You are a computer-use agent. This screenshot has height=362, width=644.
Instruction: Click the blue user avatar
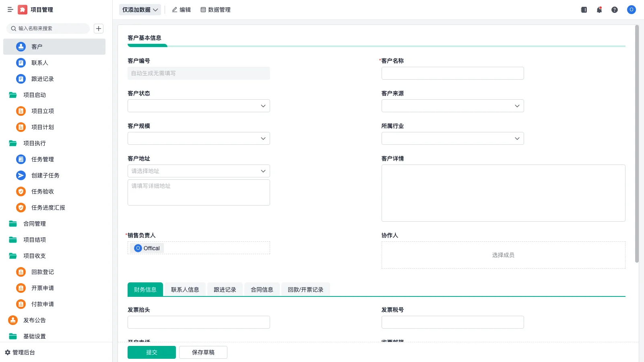click(x=631, y=10)
